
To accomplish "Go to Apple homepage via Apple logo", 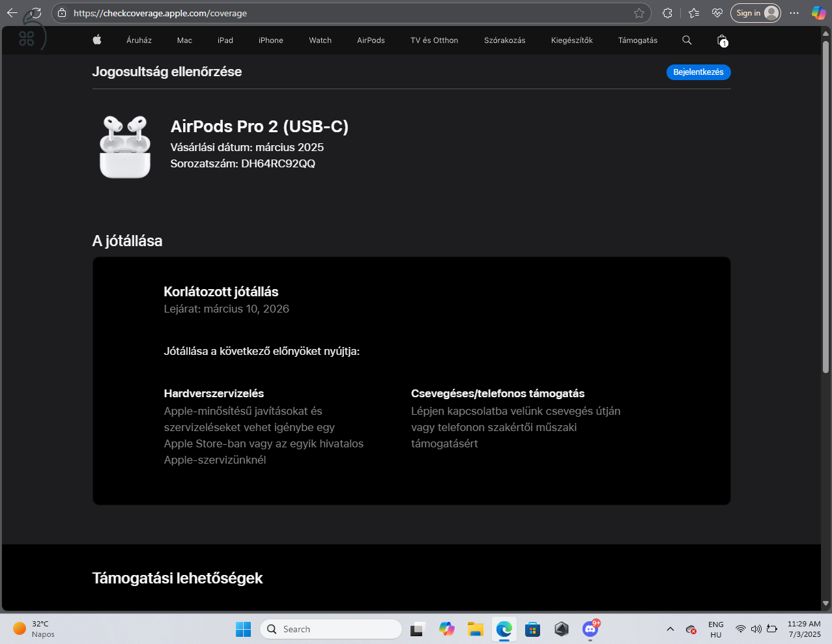I will point(97,40).
